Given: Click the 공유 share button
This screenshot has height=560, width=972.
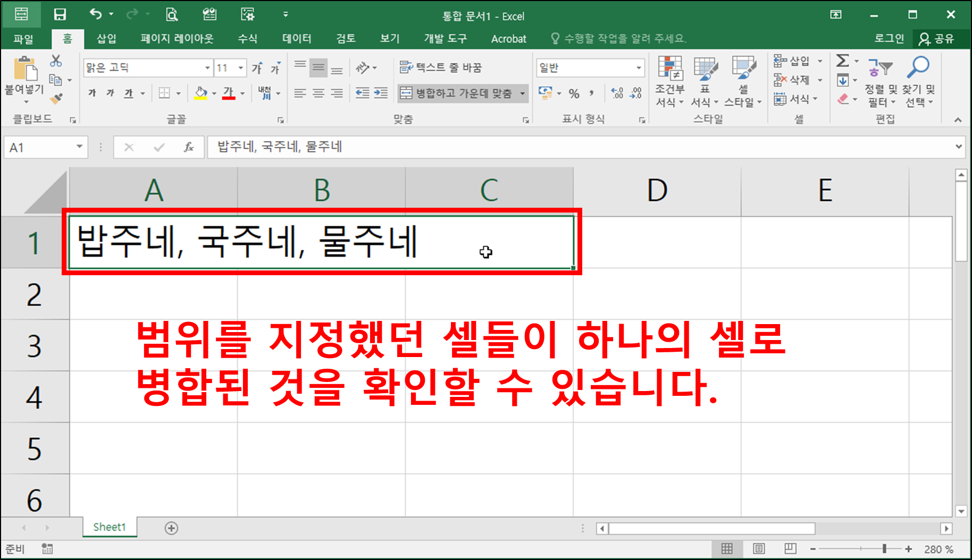Looking at the screenshot, I should pyautogui.click(x=937, y=39).
